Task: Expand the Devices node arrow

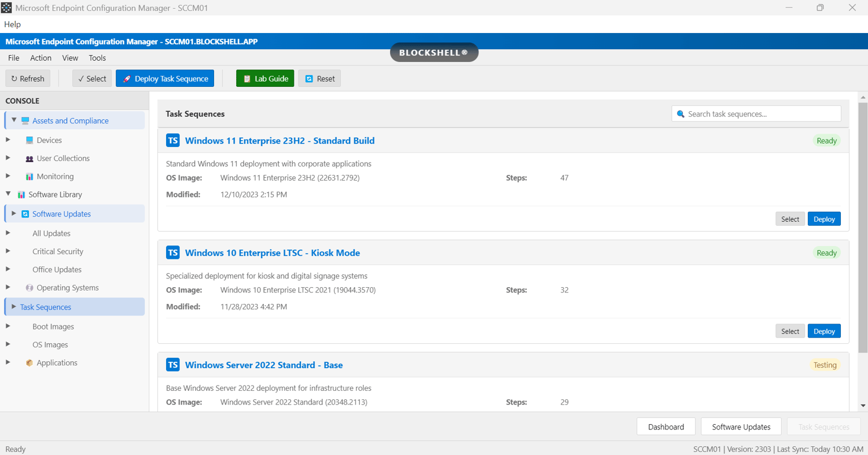Action: [x=8, y=140]
